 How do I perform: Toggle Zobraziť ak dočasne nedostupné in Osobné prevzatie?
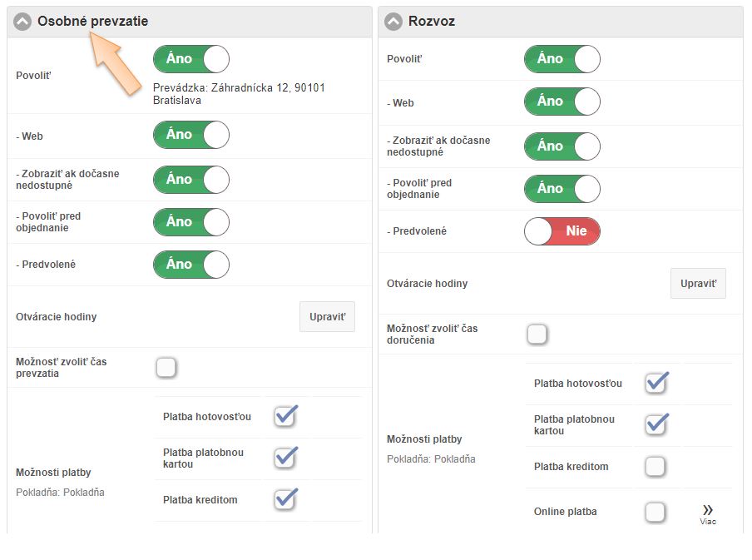pyautogui.click(x=190, y=180)
